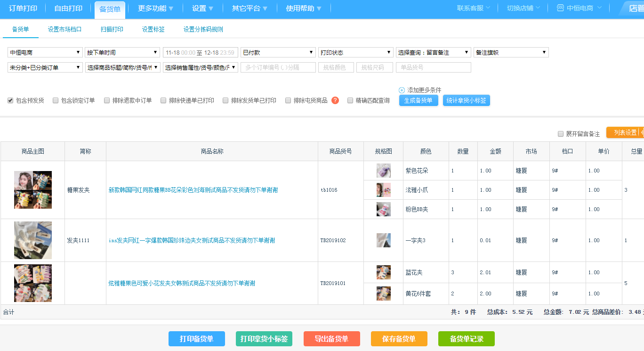Enable 排除屯货商品 checkbox
644x351 pixels.
[288, 100]
